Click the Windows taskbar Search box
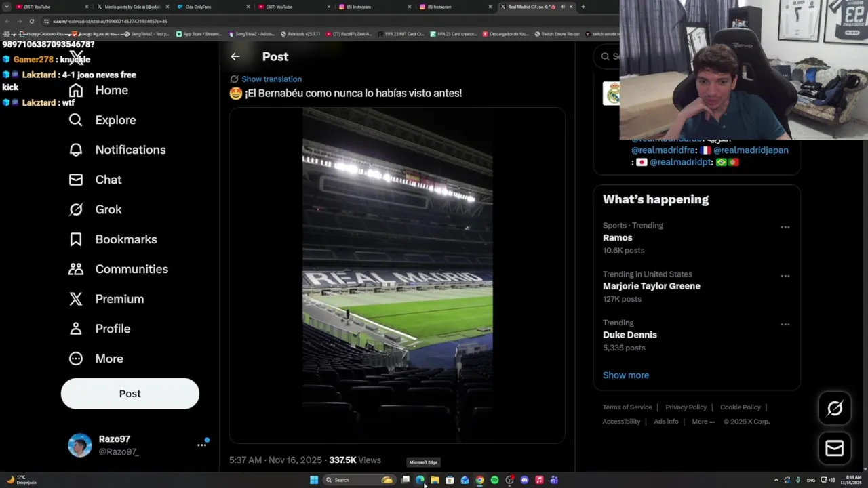This screenshot has height=488, width=868. (x=359, y=480)
